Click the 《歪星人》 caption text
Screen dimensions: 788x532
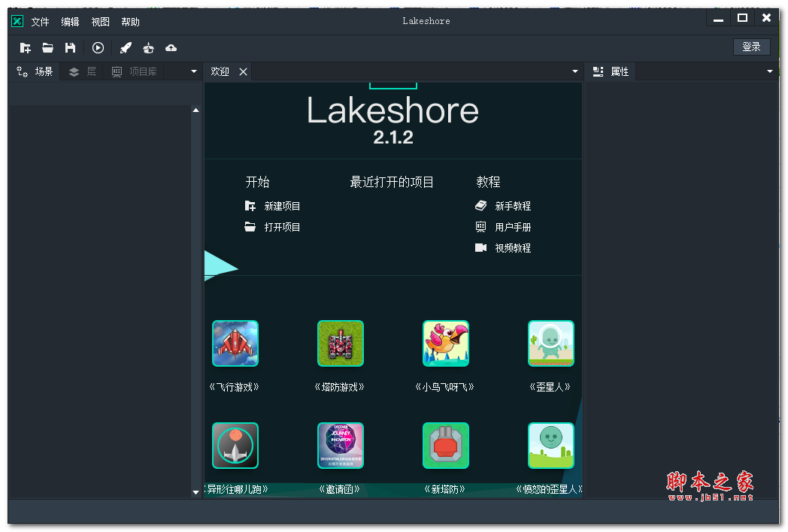(x=550, y=387)
